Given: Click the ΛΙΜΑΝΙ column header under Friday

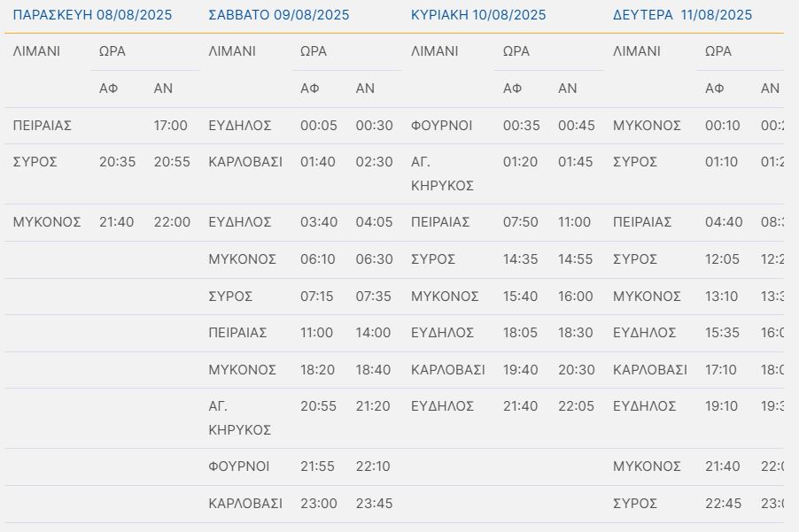Looking at the screenshot, I should tap(36, 51).
